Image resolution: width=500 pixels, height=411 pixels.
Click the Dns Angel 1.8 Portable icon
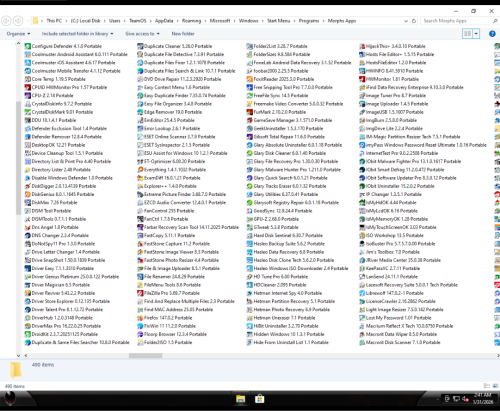point(28,227)
